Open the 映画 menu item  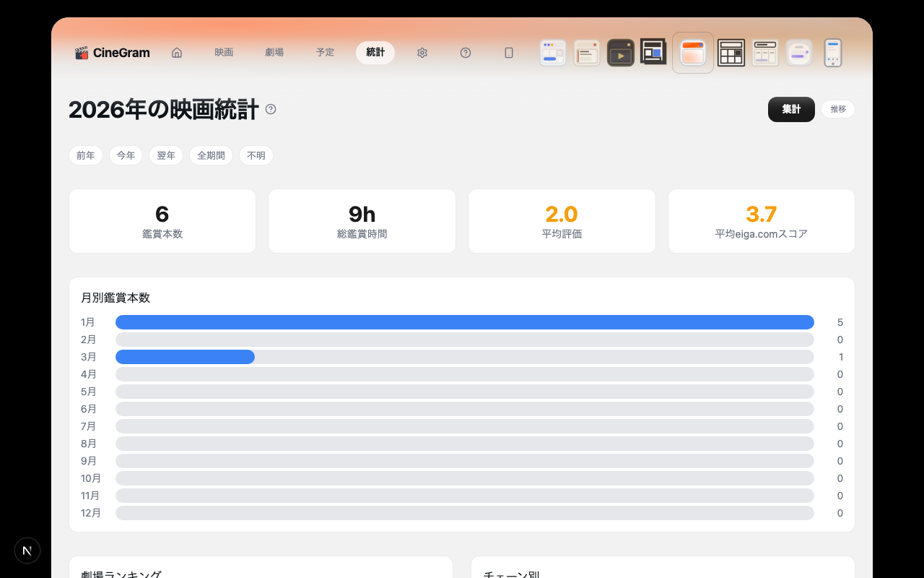(x=224, y=52)
